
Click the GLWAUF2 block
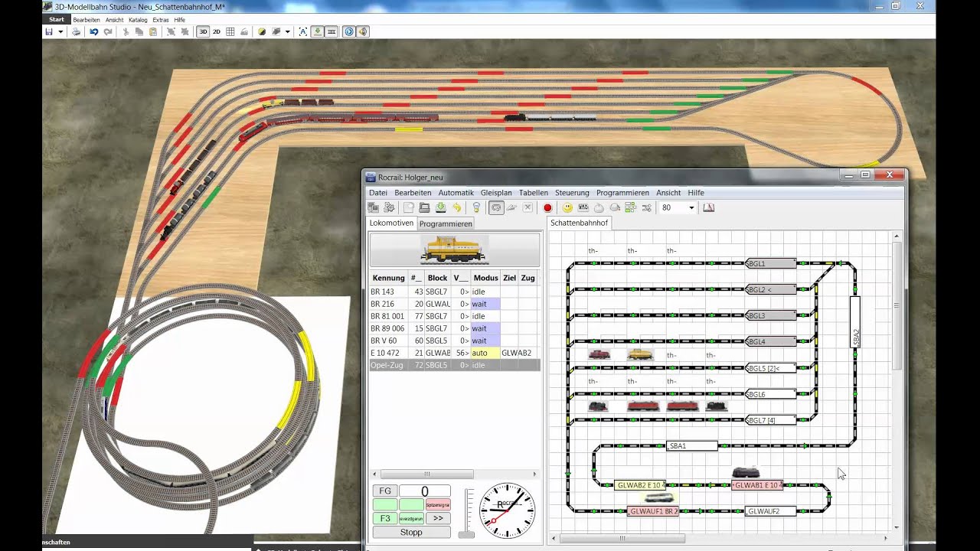point(771,511)
